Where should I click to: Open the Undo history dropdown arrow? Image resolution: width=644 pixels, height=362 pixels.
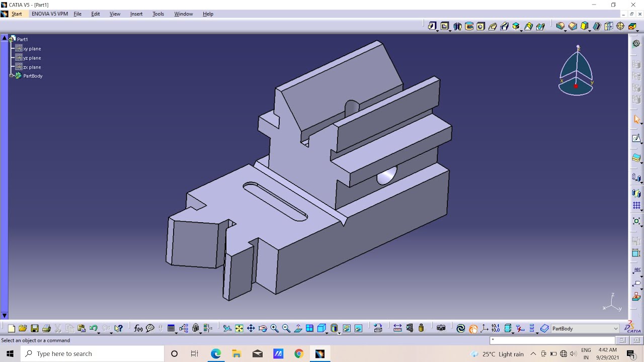click(x=99, y=333)
